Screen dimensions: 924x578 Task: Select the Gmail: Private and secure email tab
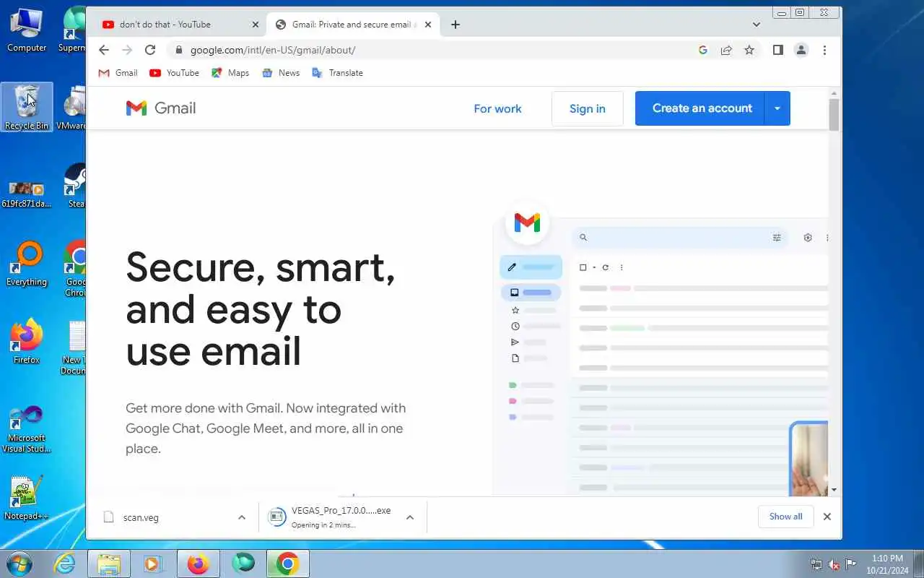353,25
